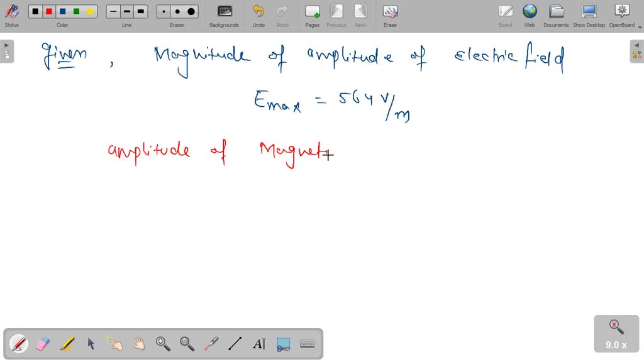The width and height of the screenshot is (644, 362).
Task: Toggle the virtual keyboard
Action: pos(308,344)
